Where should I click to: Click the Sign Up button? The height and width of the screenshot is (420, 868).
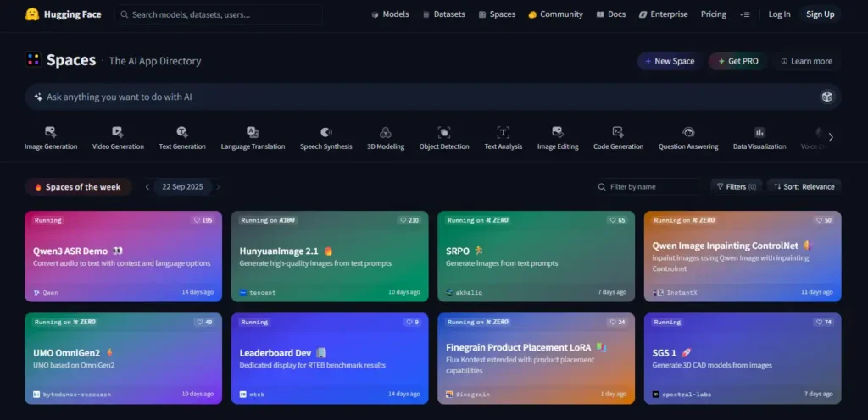coord(820,14)
